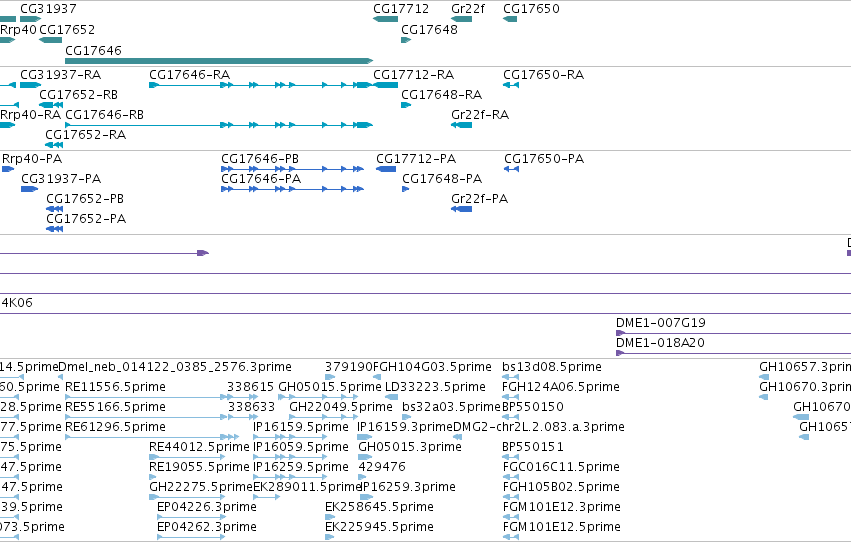Image resolution: width=851 pixels, height=542 pixels.
Task: Select BAC clone DME1-007G19
Action: tap(733, 333)
